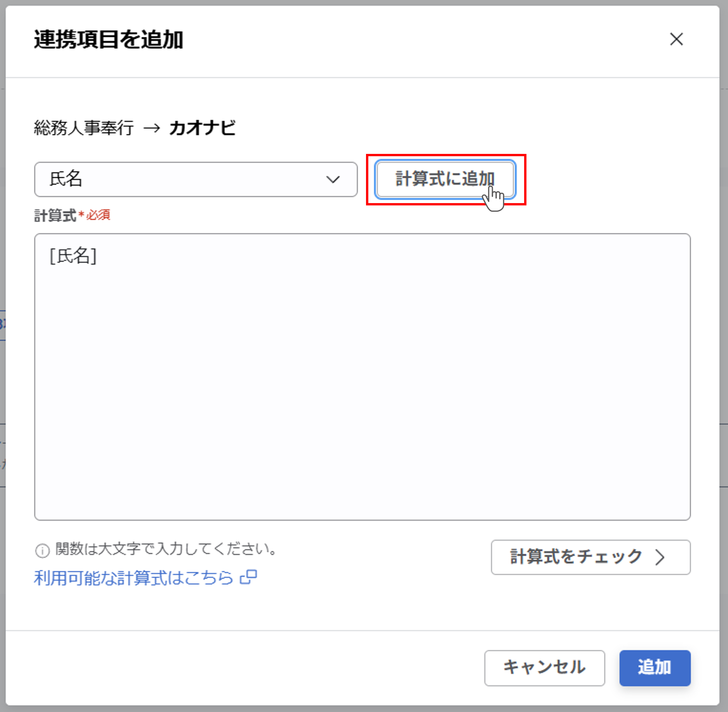This screenshot has width=728, height=712.
Task: Click the 総務人事奉行 source label
Action: pos(84,128)
